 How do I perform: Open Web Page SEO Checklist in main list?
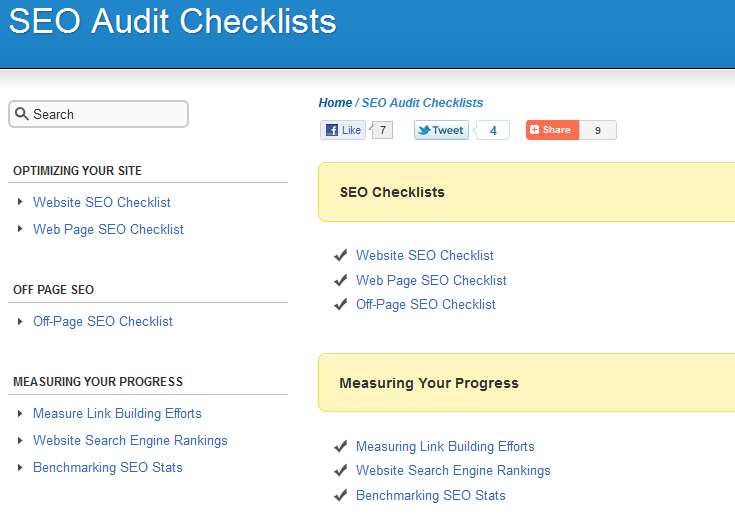click(431, 280)
